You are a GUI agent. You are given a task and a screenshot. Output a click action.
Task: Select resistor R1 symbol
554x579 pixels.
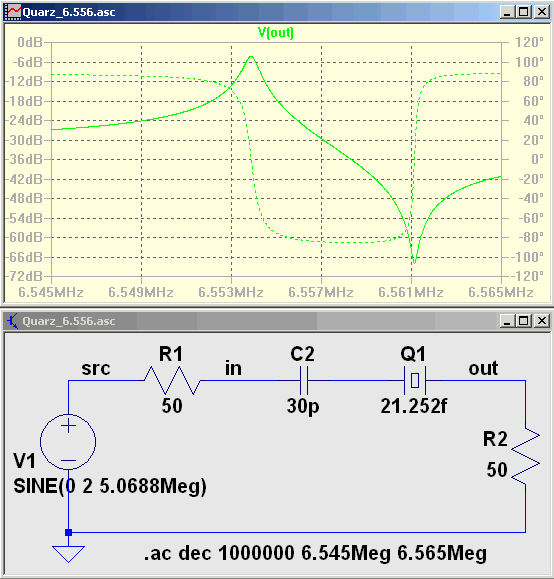click(172, 380)
